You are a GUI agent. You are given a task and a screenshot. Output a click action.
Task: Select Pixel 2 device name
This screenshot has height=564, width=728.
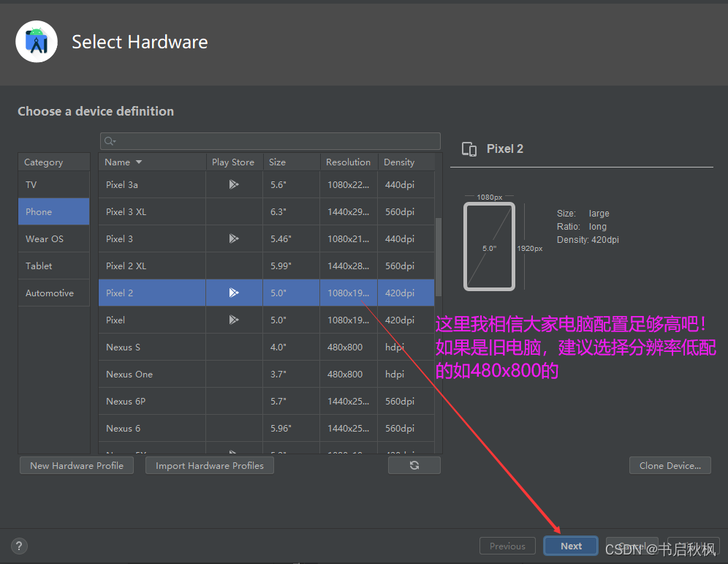pyautogui.click(x=119, y=293)
